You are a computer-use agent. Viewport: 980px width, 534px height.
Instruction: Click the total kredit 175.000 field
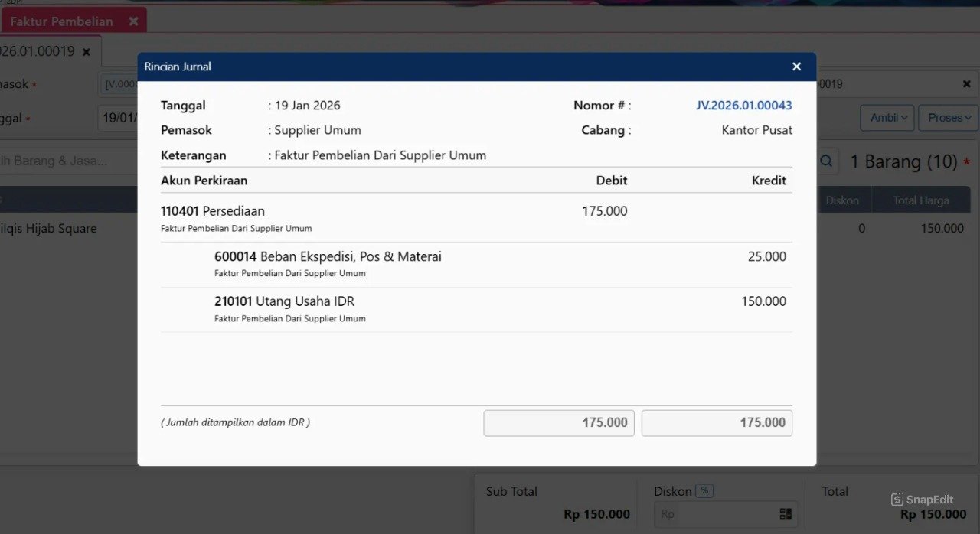717,423
